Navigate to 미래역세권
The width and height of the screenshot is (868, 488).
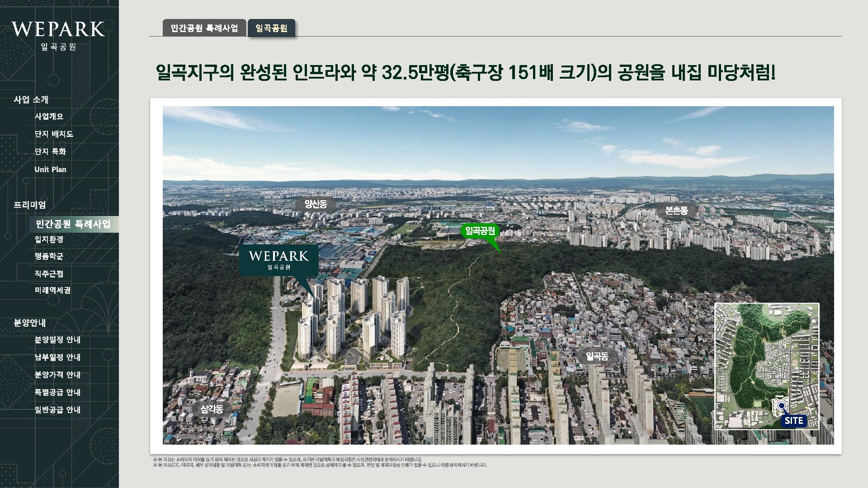tap(52, 290)
